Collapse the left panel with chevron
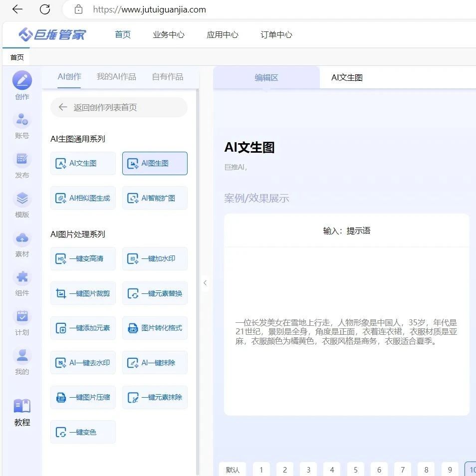Screen dimensions: 476x476 (x=205, y=282)
